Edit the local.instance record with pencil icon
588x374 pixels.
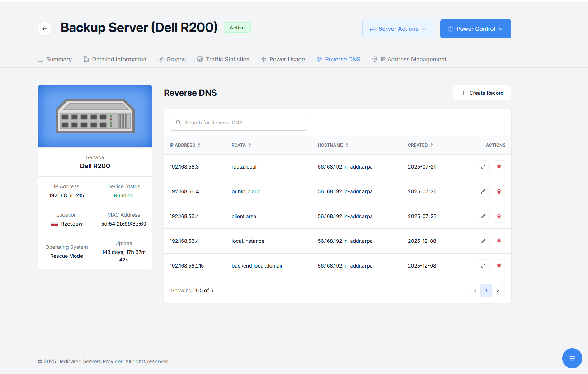coord(483,241)
